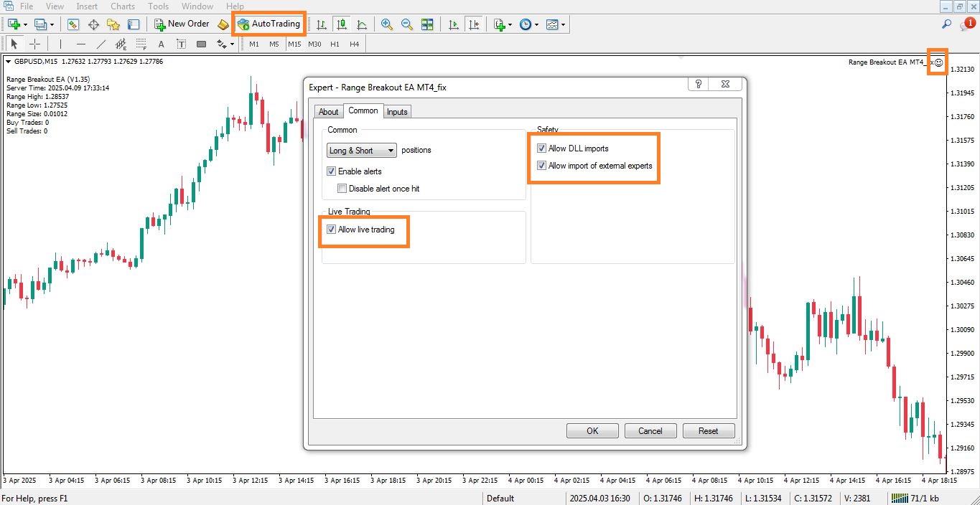Image resolution: width=980 pixels, height=505 pixels.
Task: Expand the New Chart dropdown arrow
Action: point(24,24)
